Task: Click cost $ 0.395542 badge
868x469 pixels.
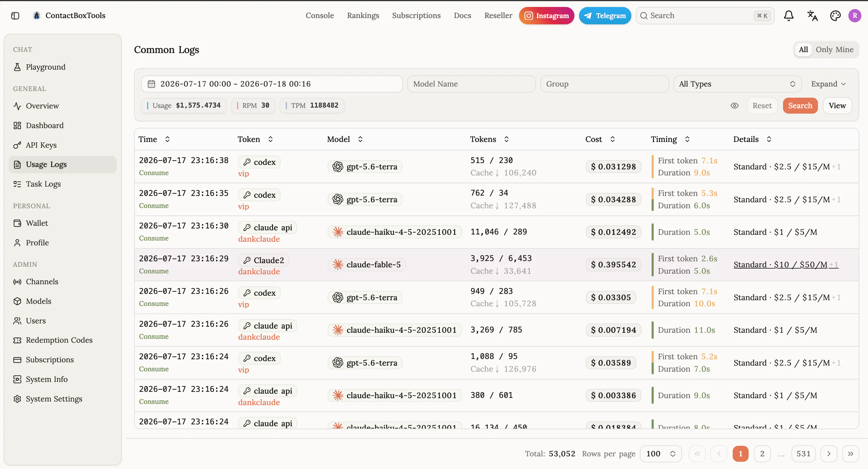Action: [613, 265]
